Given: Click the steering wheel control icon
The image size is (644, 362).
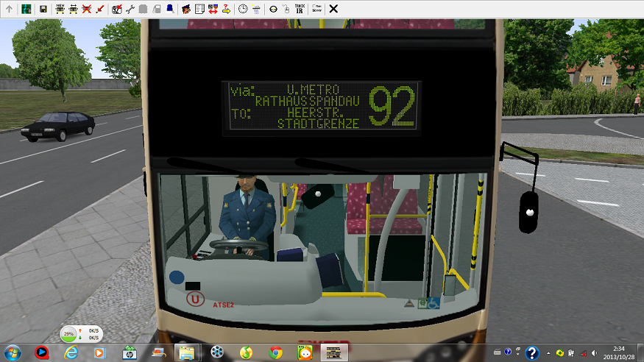Looking at the screenshot, I should 273,9.
